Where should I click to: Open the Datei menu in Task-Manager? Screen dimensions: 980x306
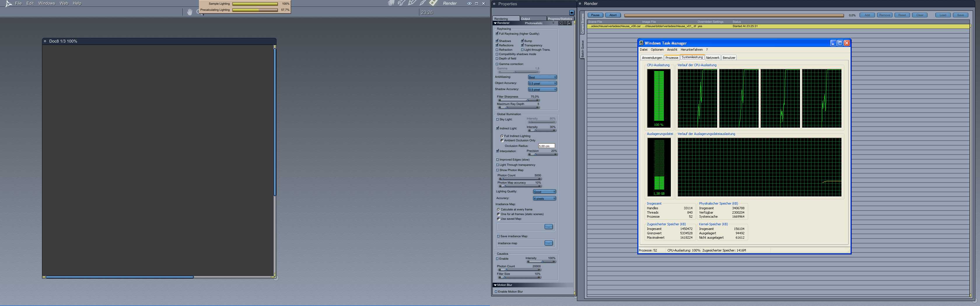click(643, 50)
